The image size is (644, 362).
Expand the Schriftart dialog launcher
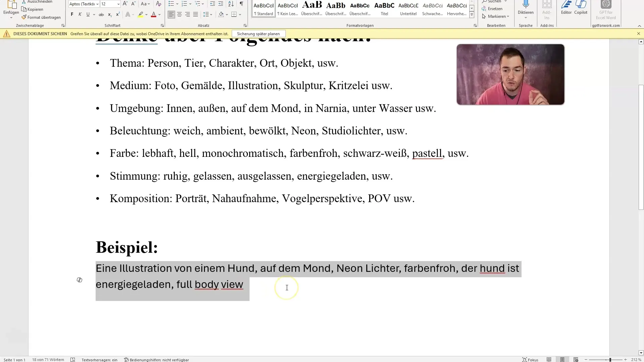[x=162, y=25]
